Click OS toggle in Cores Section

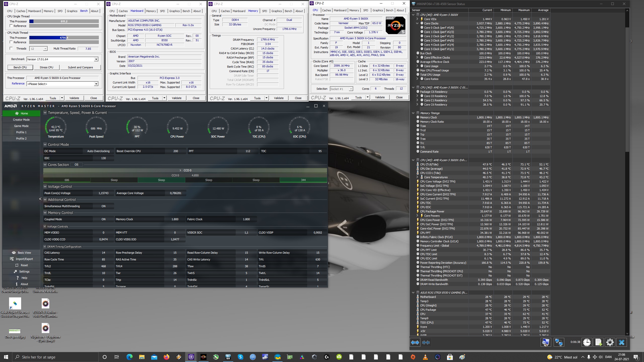76,165
